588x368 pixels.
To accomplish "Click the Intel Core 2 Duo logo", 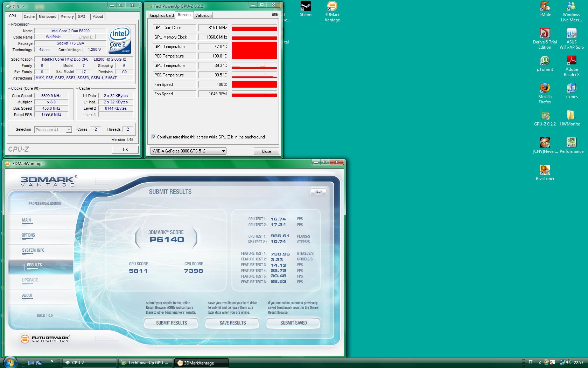I will click(120, 40).
